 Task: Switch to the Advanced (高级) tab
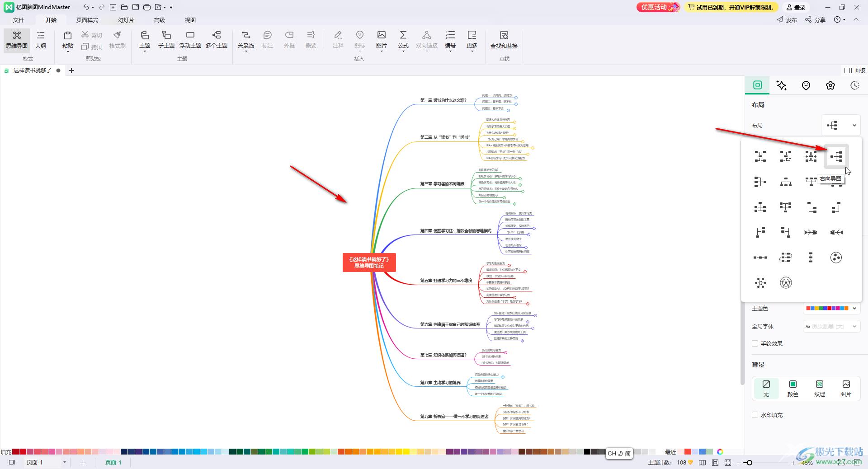(160, 20)
